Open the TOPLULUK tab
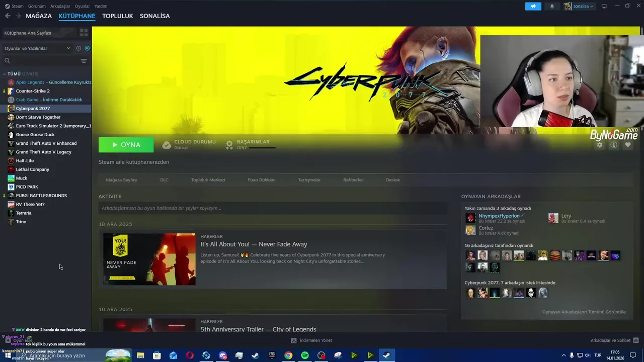This screenshot has width=644, height=362. coord(117,16)
